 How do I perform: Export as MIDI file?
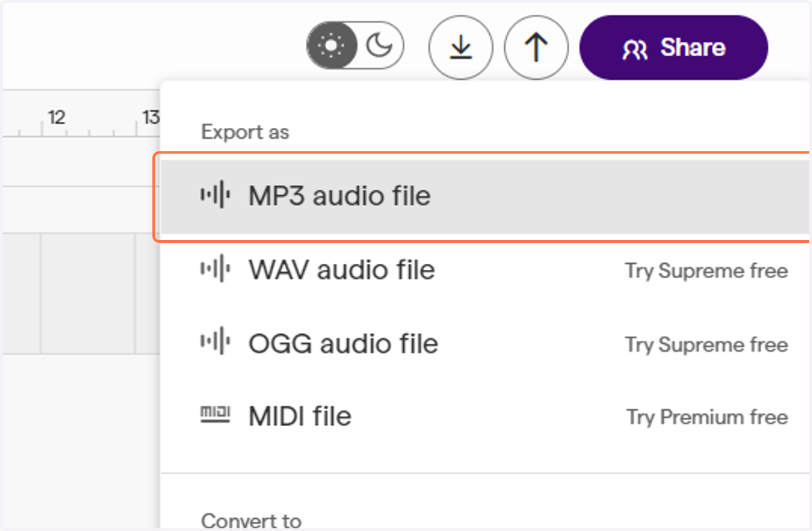pos(486,416)
